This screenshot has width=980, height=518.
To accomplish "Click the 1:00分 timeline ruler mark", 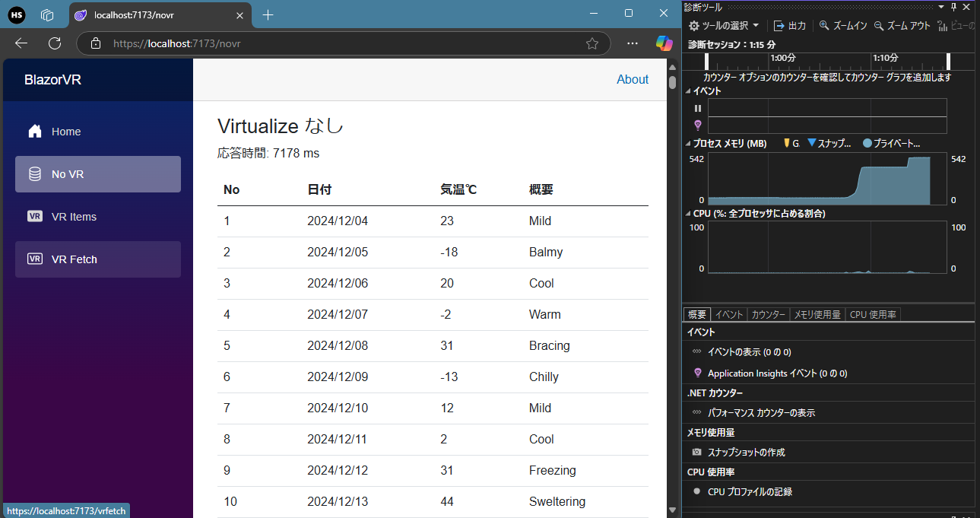I will tap(783, 58).
